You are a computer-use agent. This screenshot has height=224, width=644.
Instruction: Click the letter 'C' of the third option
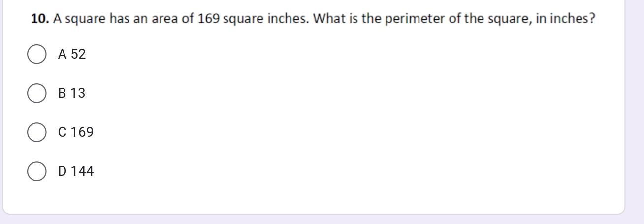[x=62, y=132]
